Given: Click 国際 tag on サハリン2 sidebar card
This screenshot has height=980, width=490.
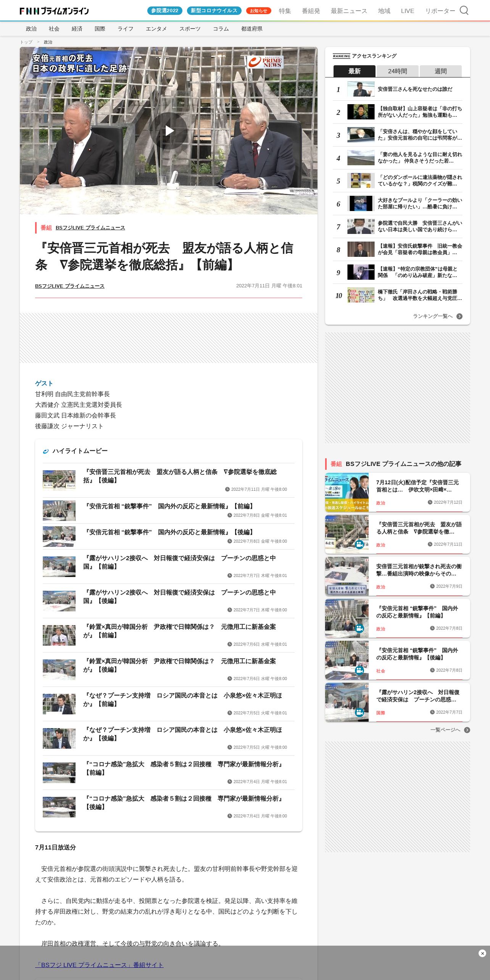Looking at the screenshot, I should tap(380, 713).
